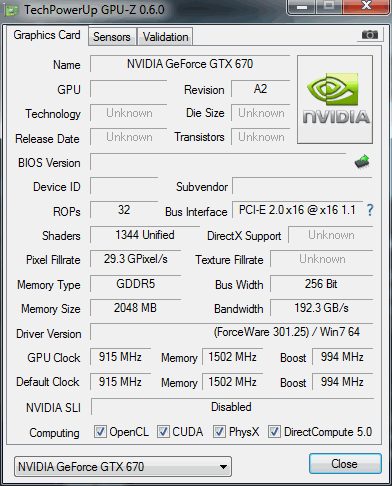
Task: Select the Graphics Card tab
Action: point(47,35)
